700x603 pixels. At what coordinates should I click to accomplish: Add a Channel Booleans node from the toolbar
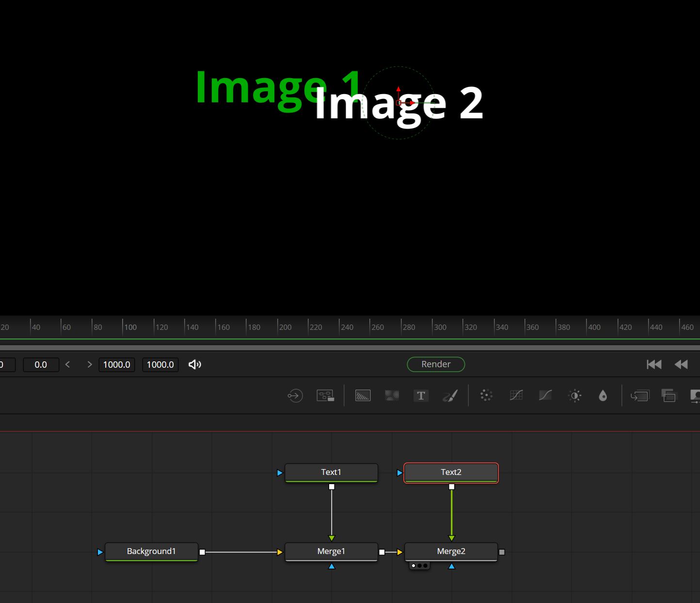pyautogui.click(x=669, y=395)
